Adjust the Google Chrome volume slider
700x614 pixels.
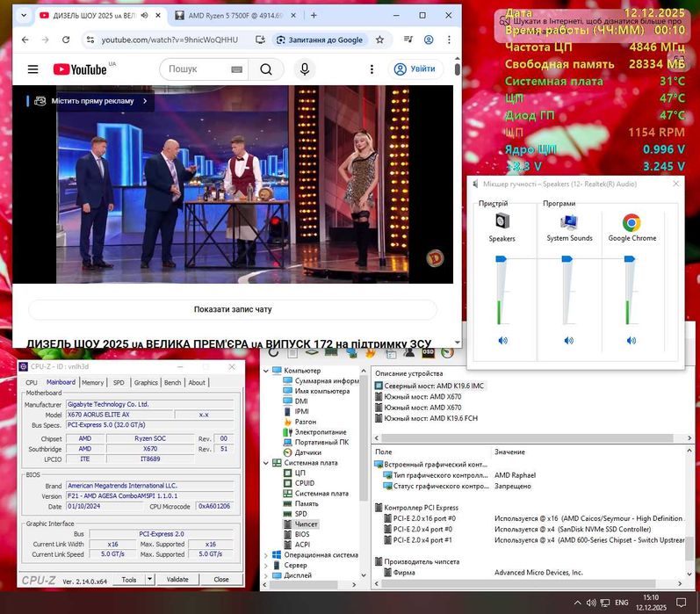pos(630,259)
